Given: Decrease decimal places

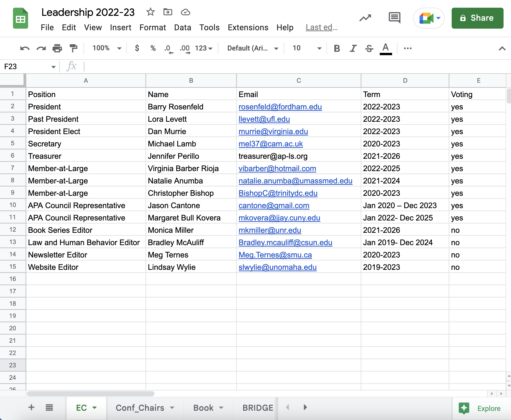Looking at the screenshot, I should pos(168,48).
